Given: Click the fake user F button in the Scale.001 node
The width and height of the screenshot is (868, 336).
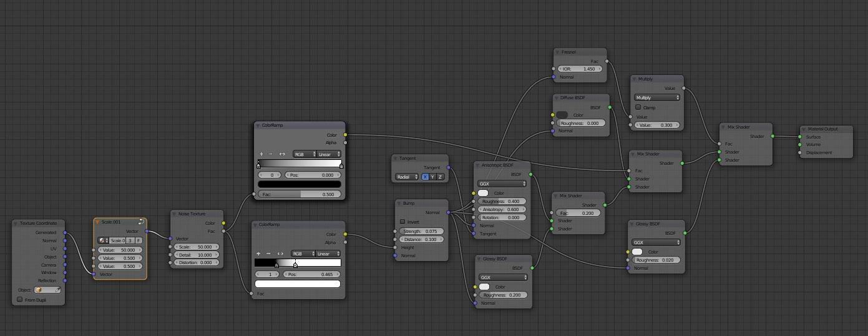Looking at the screenshot, I should point(139,240).
